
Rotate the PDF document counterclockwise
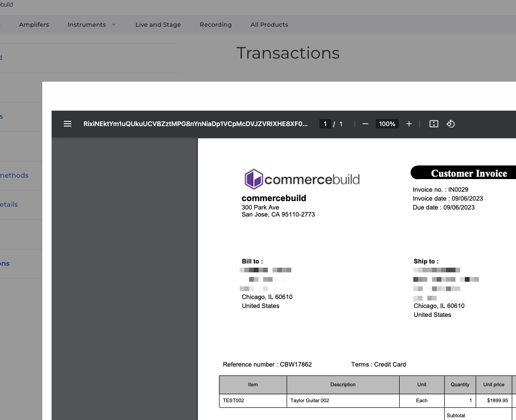point(450,124)
